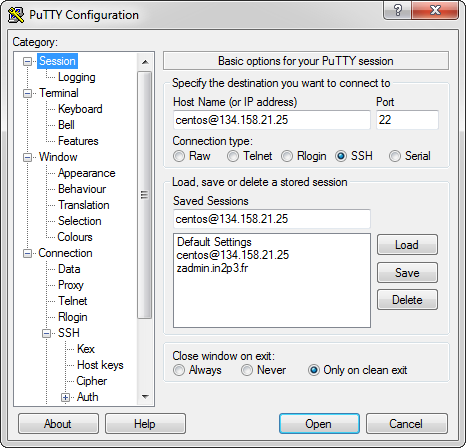This screenshot has width=466, height=448.
Task: Open the Data category
Action: coord(69,269)
